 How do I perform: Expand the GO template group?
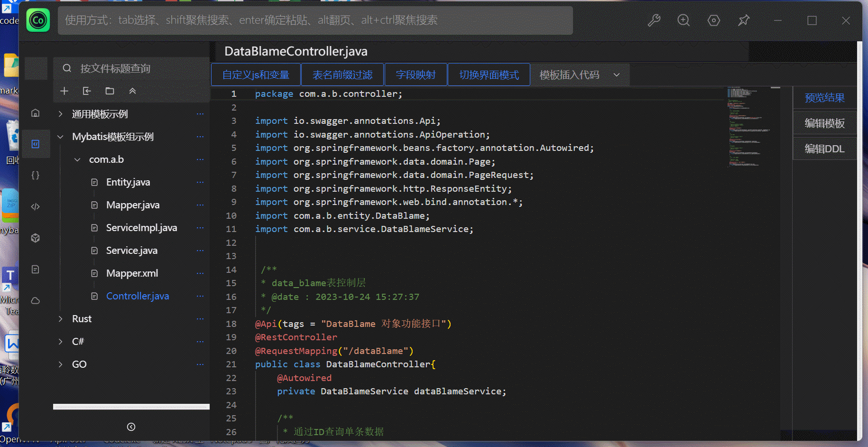(x=60, y=364)
